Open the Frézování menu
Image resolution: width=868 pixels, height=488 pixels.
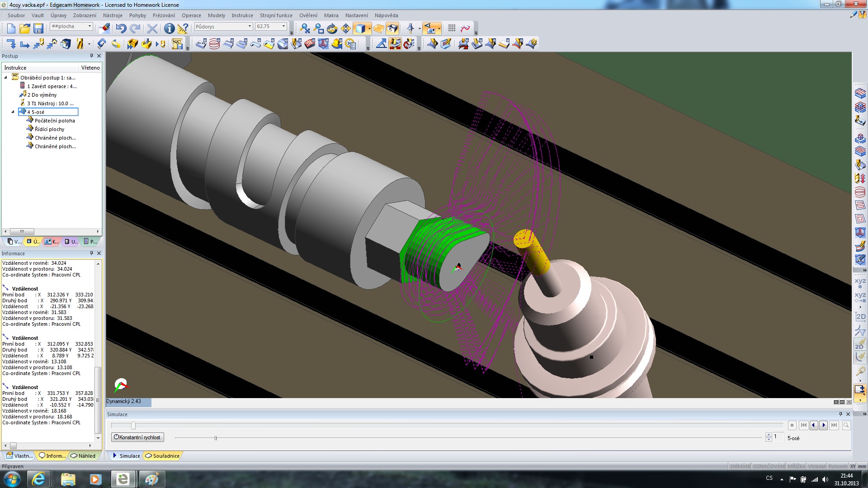click(x=164, y=15)
